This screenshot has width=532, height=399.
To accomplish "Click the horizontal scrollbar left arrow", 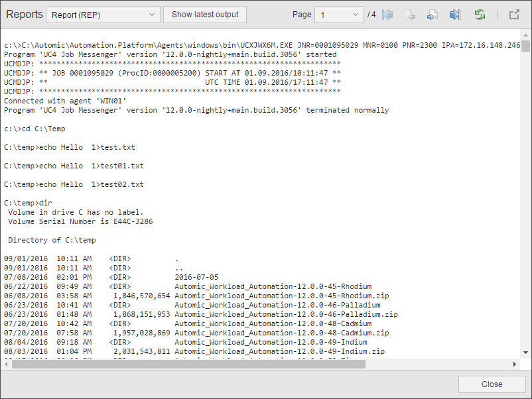I will pyautogui.click(x=6, y=364).
